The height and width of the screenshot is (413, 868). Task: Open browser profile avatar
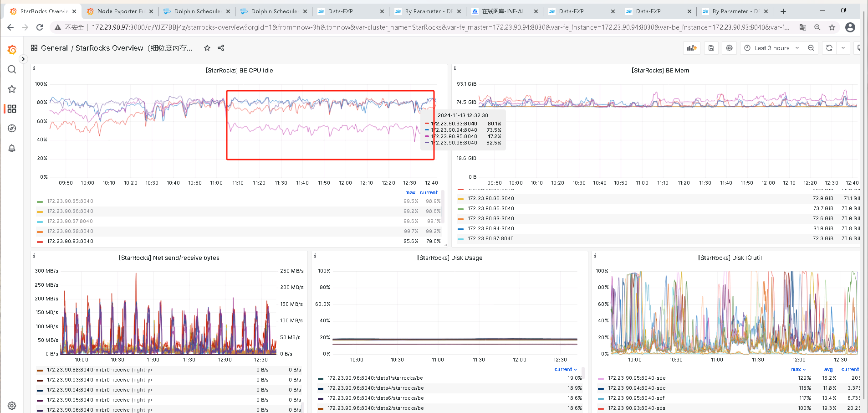(850, 27)
